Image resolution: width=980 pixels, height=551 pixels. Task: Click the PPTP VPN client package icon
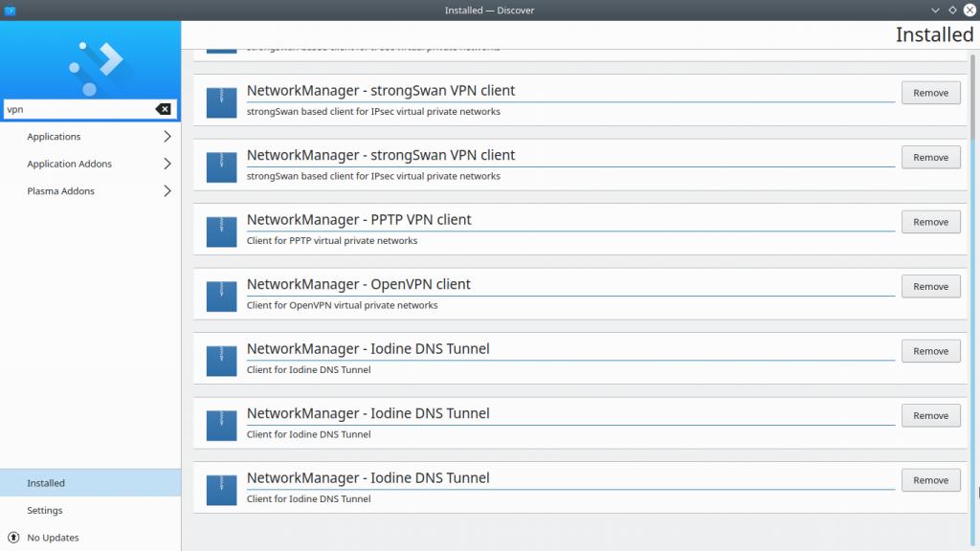(x=221, y=230)
